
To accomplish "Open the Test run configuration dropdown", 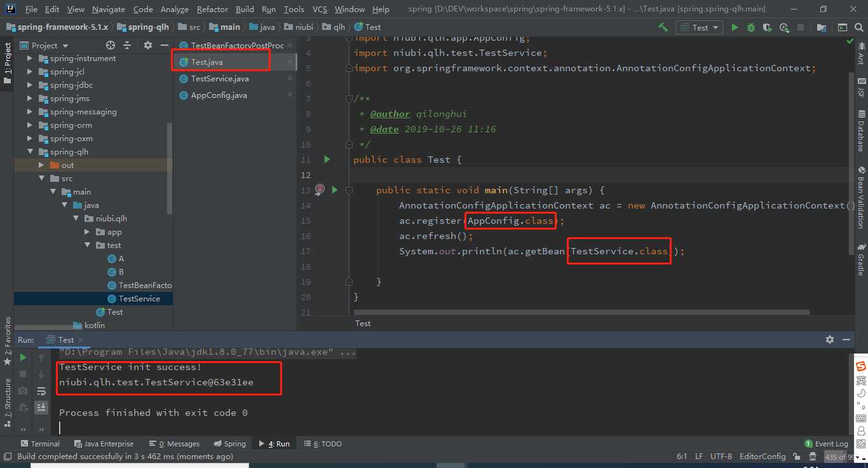I will pyautogui.click(x=699, y=27).
